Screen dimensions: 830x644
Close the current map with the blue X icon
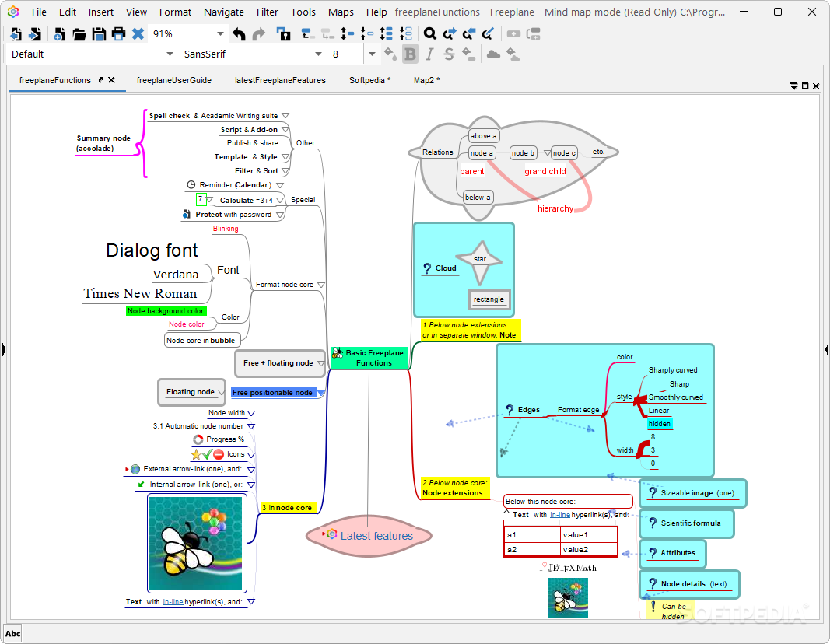[x=138, y=34]
